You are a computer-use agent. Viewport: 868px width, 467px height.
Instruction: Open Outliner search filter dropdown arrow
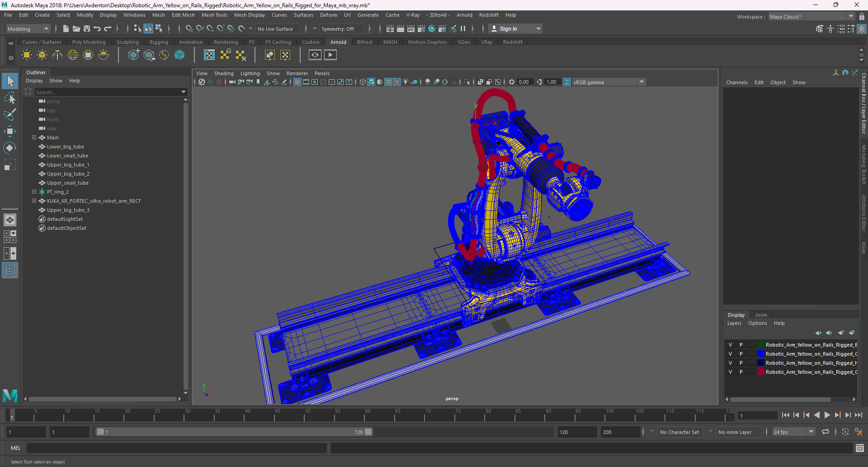coord(184,92)
